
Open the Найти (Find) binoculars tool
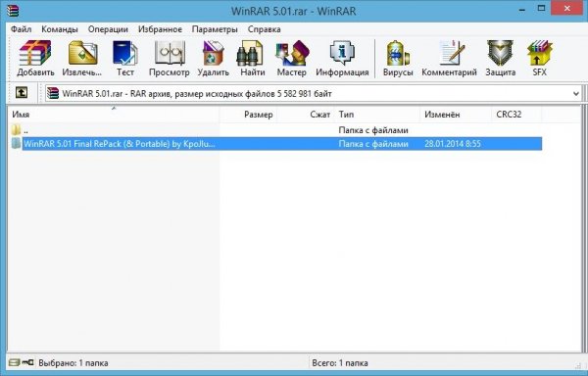tap(253, 58)
